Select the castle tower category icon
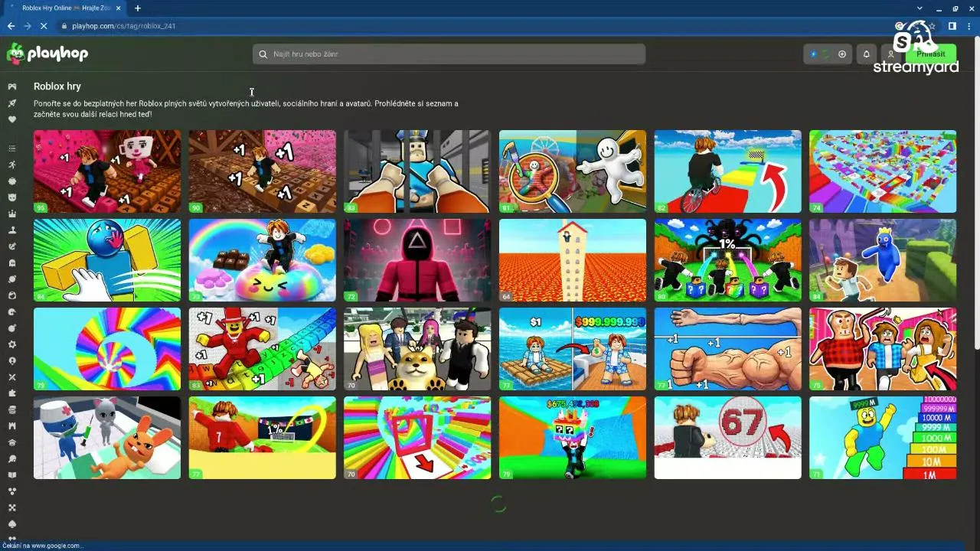Image resolution: width=980 pixels, height=551 pixels. (12, 425)
